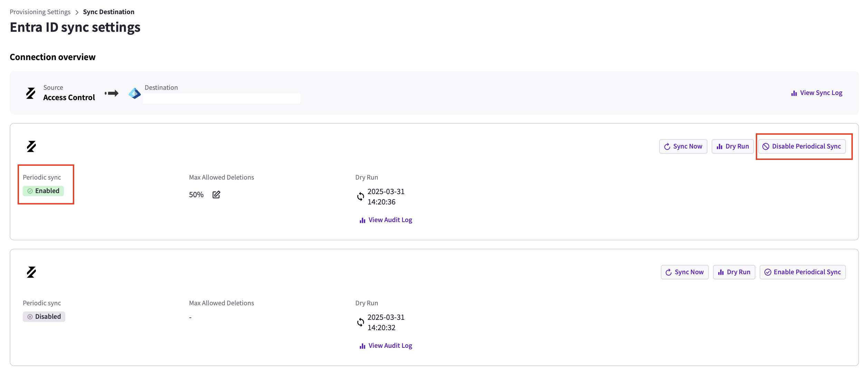
Task: Open View Sync Log link
Action: coord(817,93)
